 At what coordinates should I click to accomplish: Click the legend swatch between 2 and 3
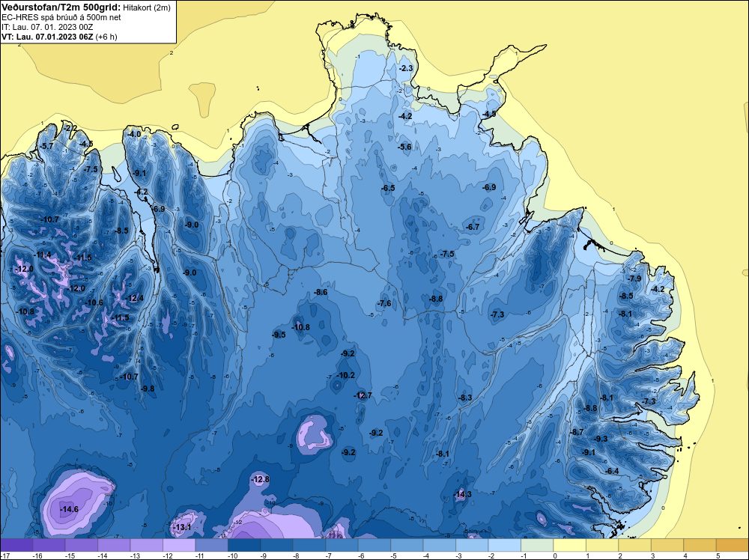634,545
